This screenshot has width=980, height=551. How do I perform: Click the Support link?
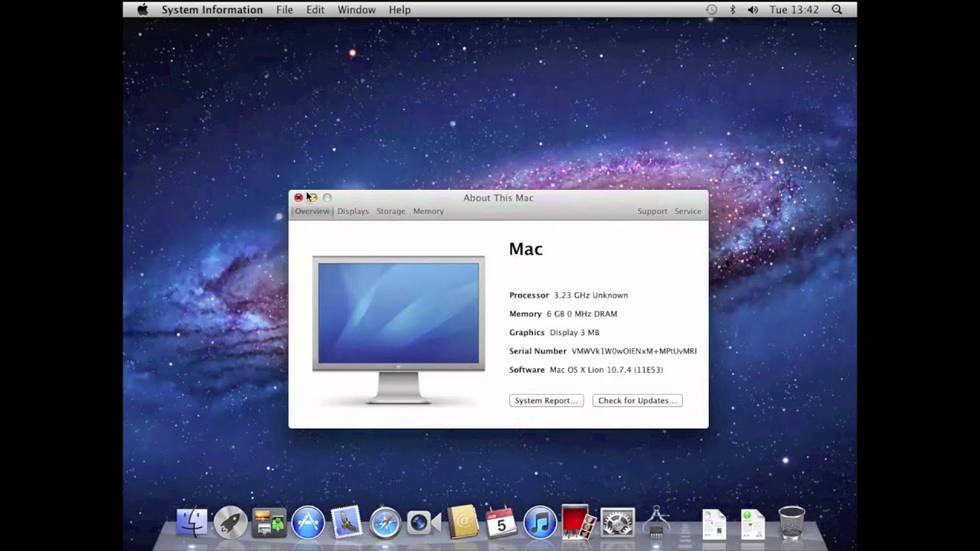[652, 211]
